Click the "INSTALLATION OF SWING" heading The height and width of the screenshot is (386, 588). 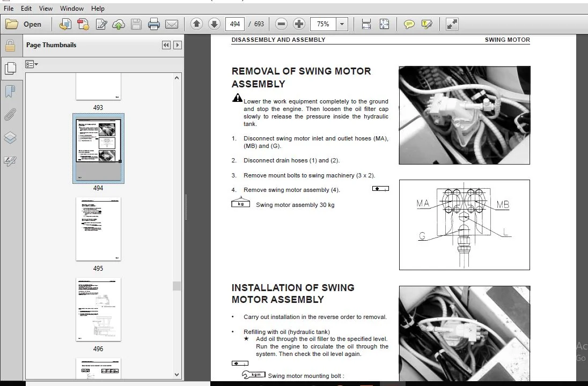point(293,288)
